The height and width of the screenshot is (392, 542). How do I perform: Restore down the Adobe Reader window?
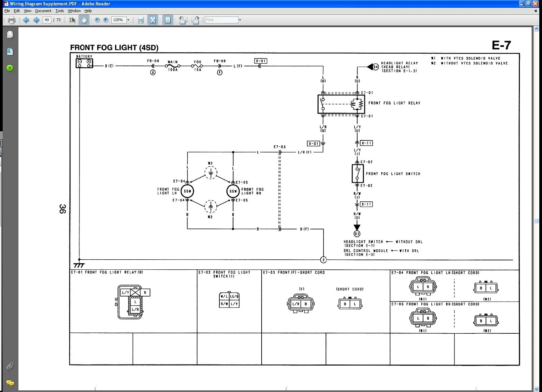tap(529, 4)
